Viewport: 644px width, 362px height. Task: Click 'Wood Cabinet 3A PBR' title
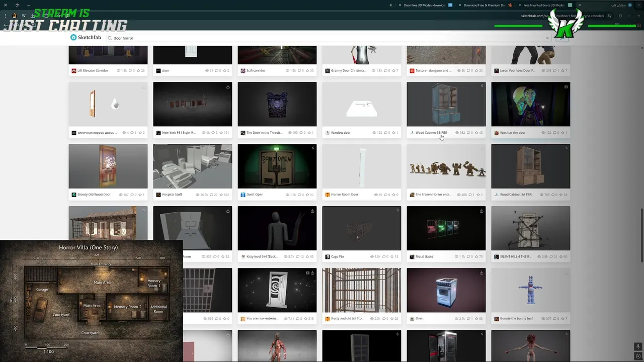516,195
